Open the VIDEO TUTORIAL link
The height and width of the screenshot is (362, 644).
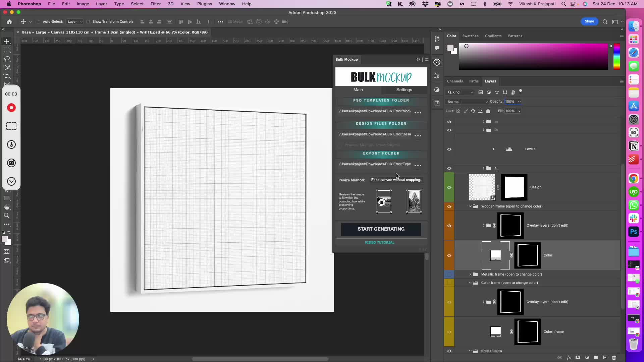coord(379,243)
